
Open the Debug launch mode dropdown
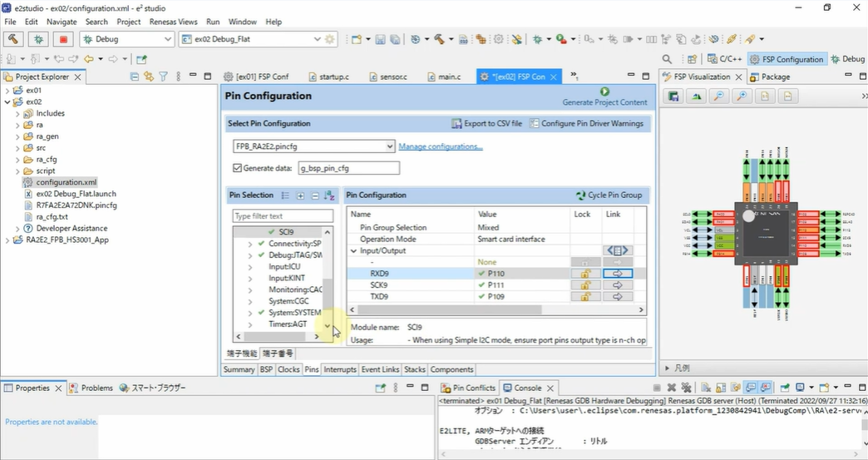click(167, 39)
